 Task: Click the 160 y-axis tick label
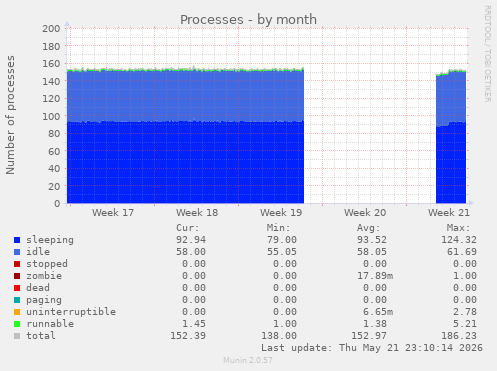click(x=51, y=64)
